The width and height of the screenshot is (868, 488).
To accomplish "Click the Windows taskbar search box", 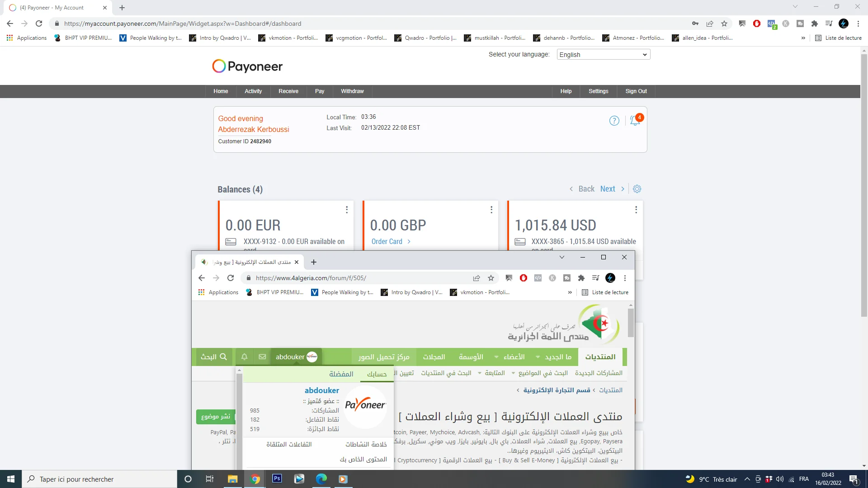I will click(x=99, y=479).
